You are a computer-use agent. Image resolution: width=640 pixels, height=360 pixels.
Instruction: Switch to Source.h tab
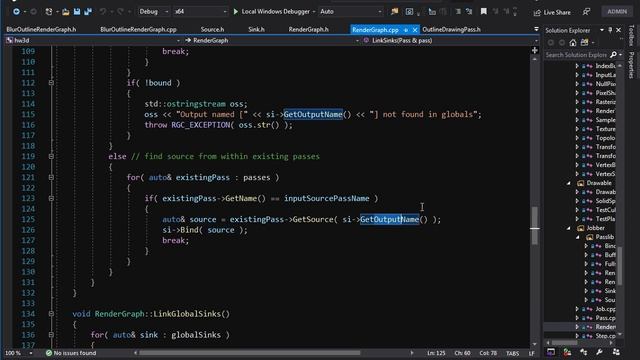(x=212, y=29)
